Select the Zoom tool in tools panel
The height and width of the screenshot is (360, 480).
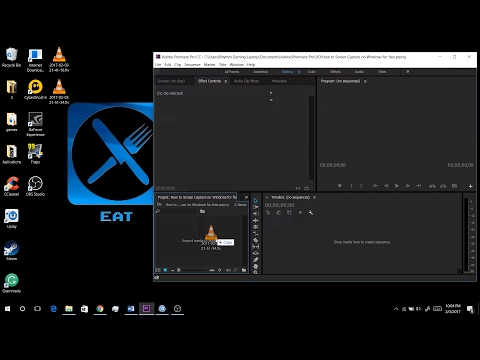pos(256,272)
